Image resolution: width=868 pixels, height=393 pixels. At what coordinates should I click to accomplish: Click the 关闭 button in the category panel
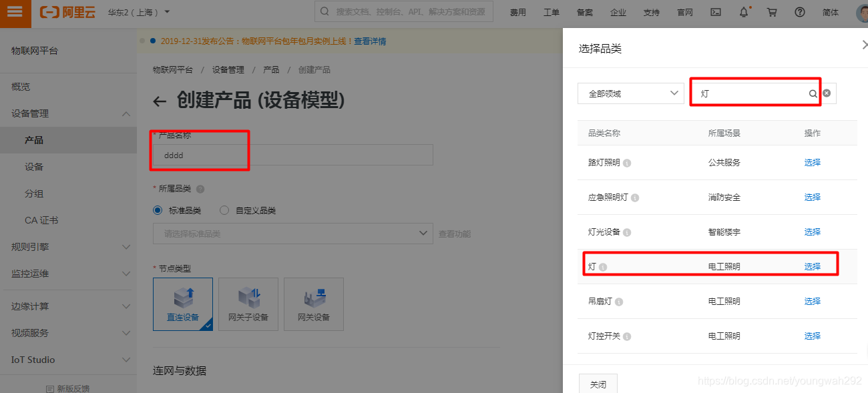tap(598, 384)
